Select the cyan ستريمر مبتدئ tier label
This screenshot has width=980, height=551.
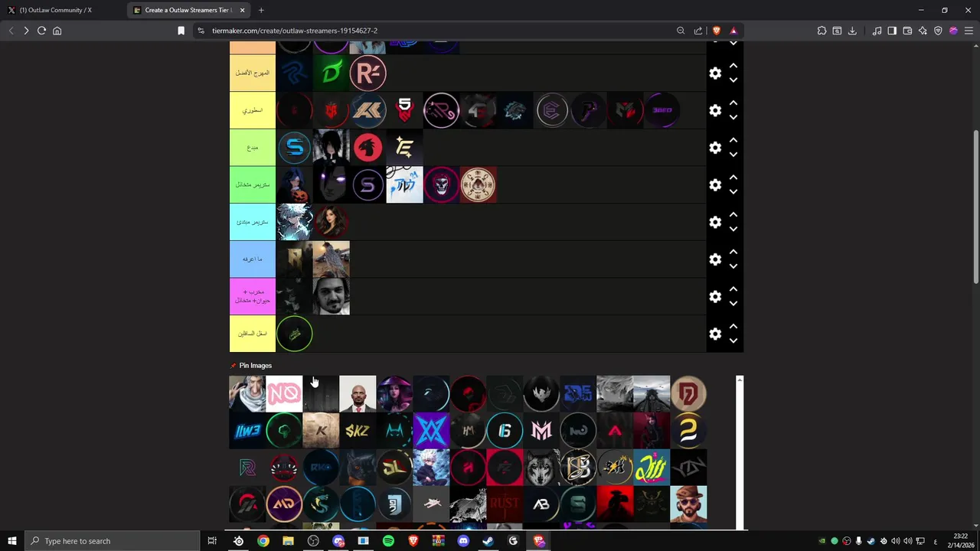[x=253, y=222]
